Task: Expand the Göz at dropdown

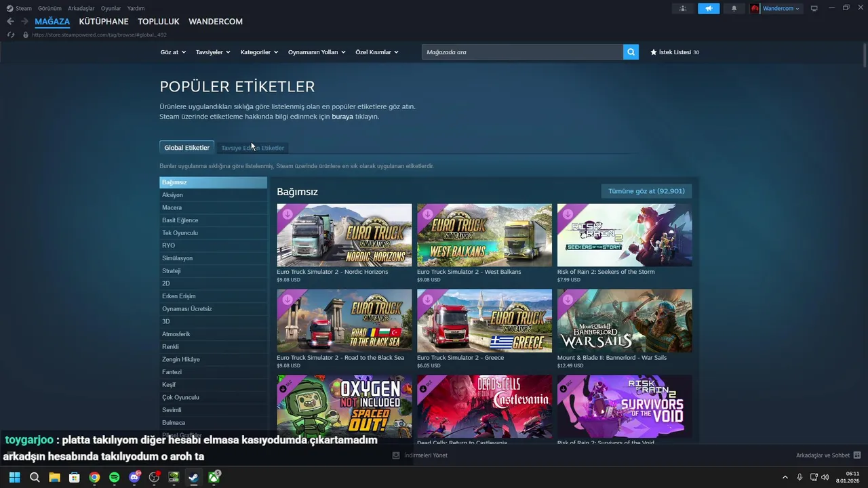Action: pos(173,52)
